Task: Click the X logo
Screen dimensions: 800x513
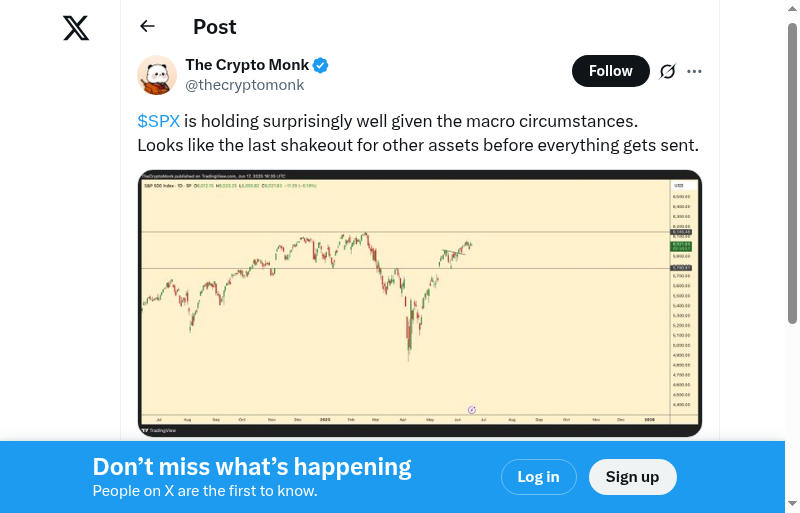Action: point(76,28)
